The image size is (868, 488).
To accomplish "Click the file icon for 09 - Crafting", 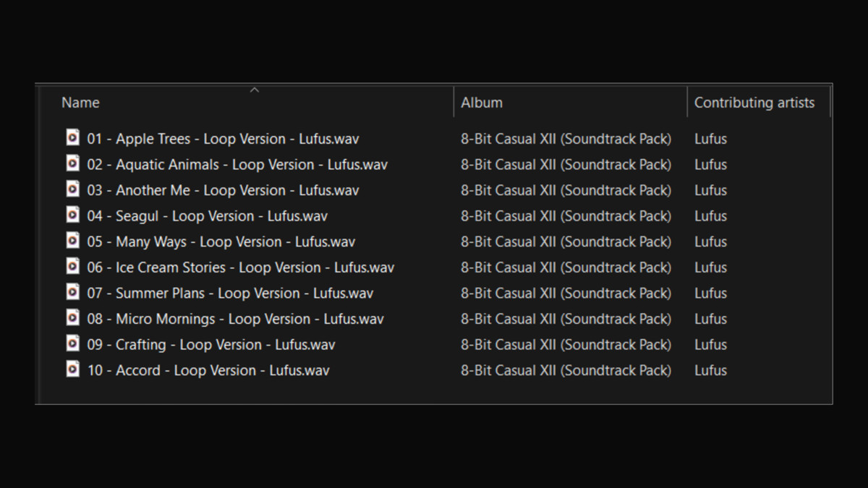I will (x=72, y=344).
